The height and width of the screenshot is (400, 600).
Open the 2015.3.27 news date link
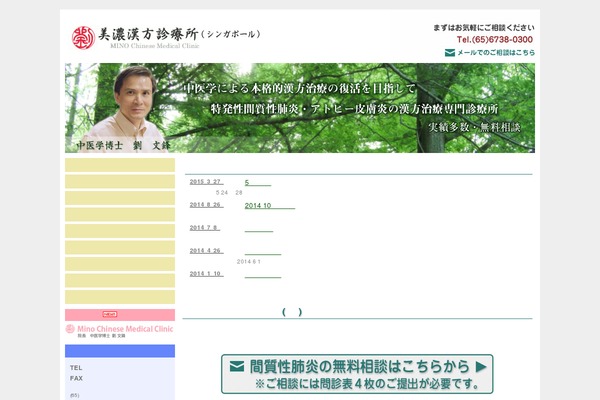[206, 182]
